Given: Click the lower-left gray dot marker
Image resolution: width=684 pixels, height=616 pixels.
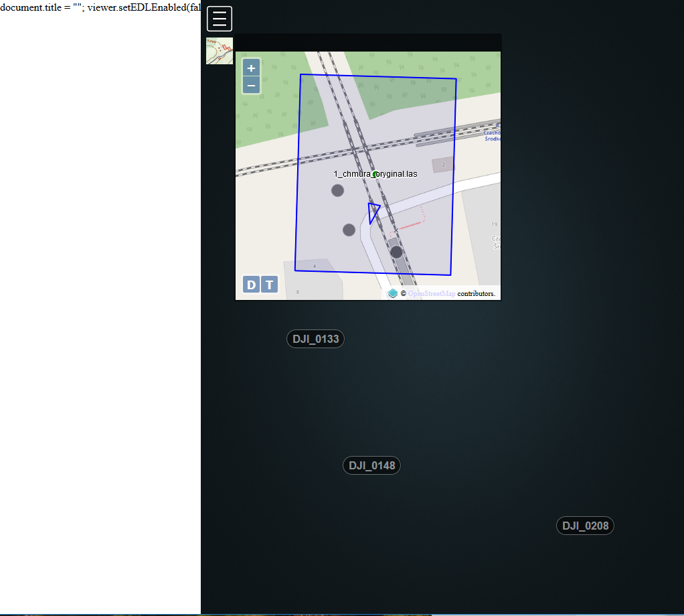Looking at the screenshot, I should pos(349,230).
